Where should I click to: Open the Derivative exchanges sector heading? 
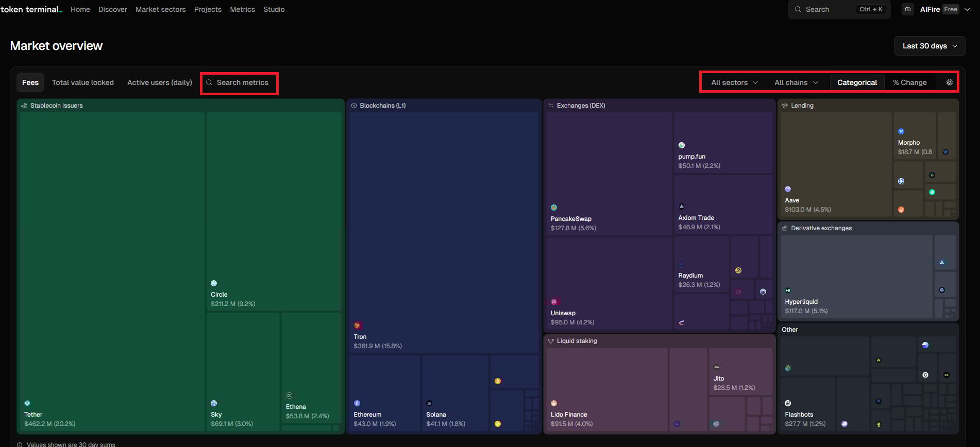[x=821, y=228]
